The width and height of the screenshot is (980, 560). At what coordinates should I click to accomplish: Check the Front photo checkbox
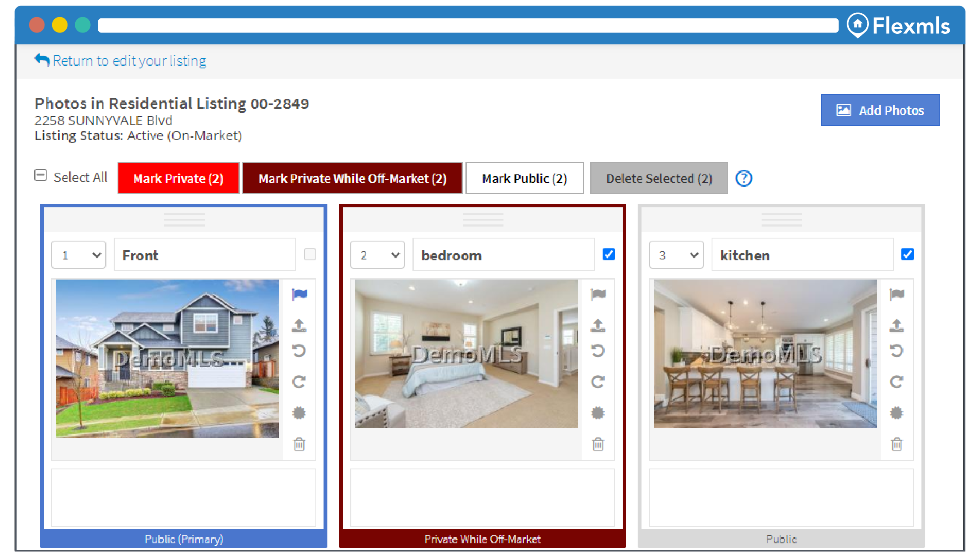310,254
